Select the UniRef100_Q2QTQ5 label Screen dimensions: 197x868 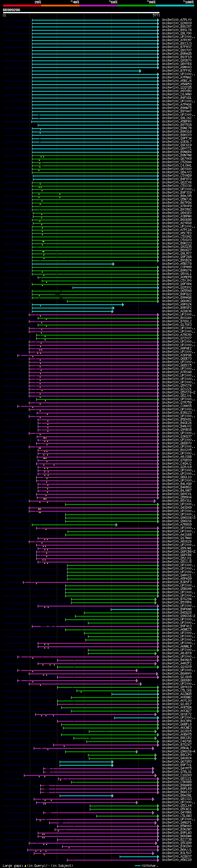coord(177,88)
